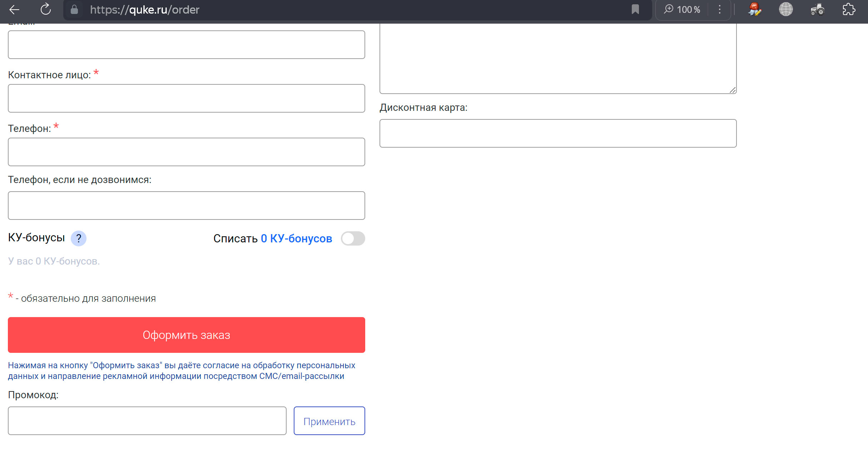This screenshot has width=868, height=449.
Task: Click the 'Телефон, если не дозвонимся:' label
Action: click(x=80, y=180)
